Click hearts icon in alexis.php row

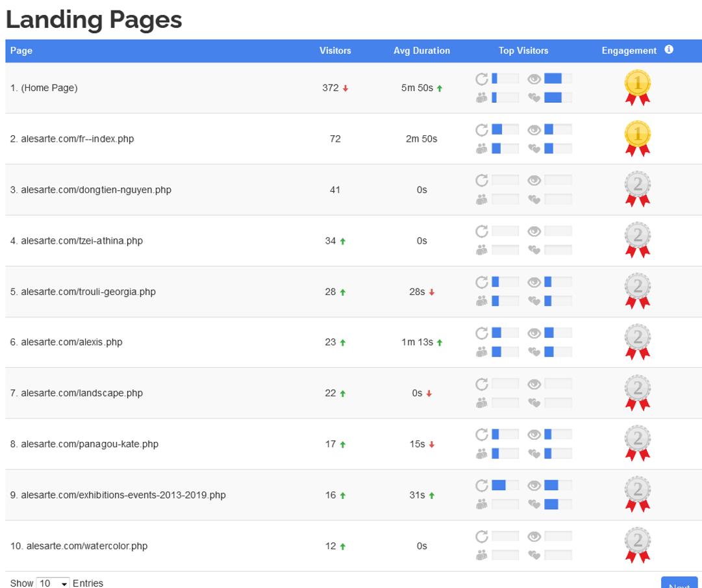point(534,352)
